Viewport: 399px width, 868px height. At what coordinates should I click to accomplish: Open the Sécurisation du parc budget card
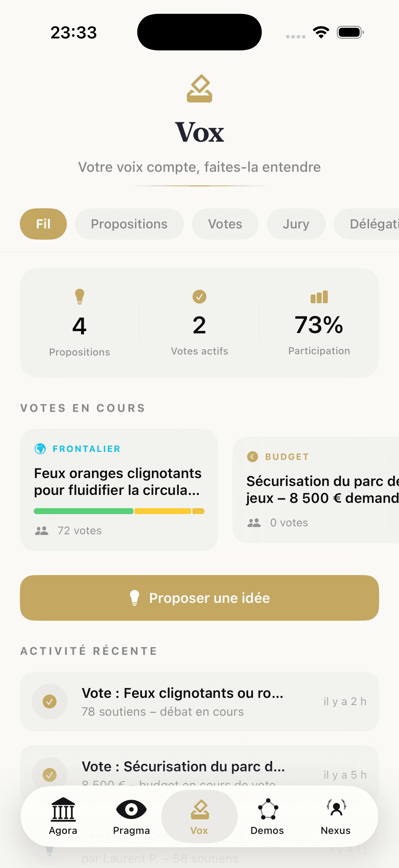[317, 489]
